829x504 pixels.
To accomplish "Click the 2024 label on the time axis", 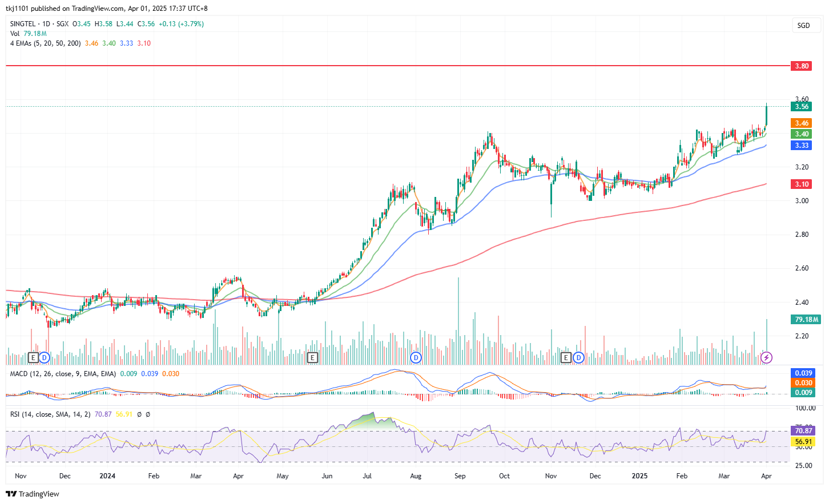I will tap(107, 476).
